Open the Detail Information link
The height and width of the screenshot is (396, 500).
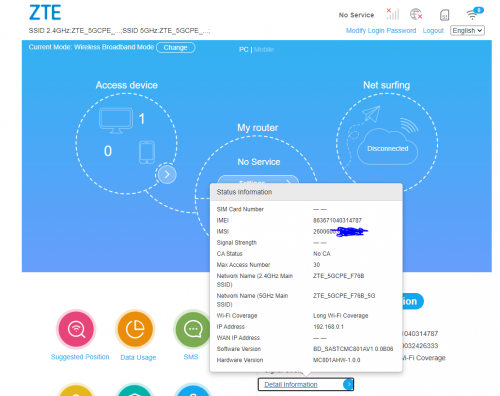(x=291, y=384)
